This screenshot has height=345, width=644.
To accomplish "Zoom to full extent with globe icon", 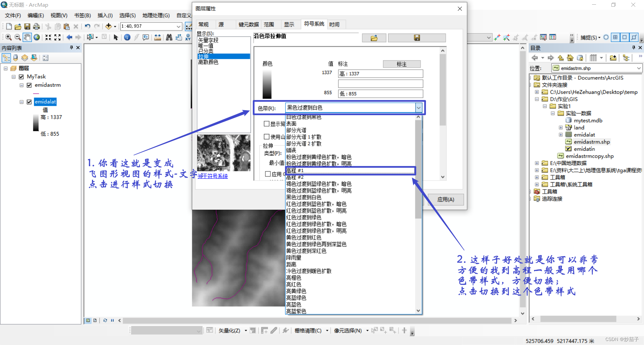I will coord(37,37).
